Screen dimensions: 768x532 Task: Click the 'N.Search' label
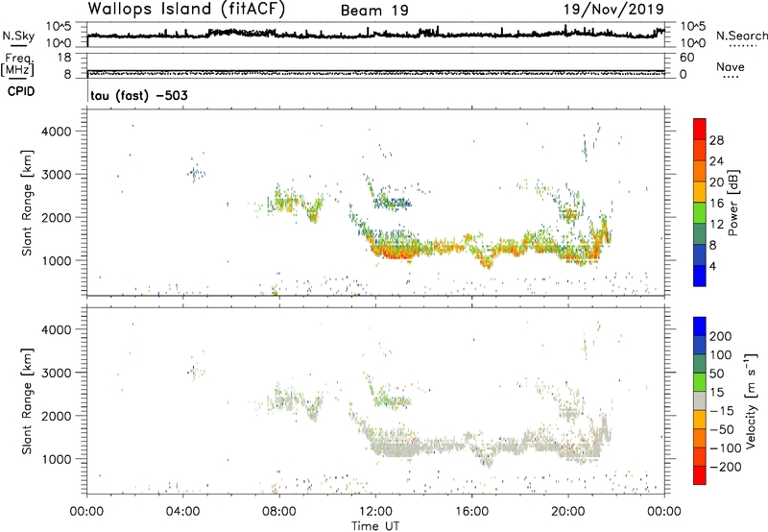pos(741,36)
